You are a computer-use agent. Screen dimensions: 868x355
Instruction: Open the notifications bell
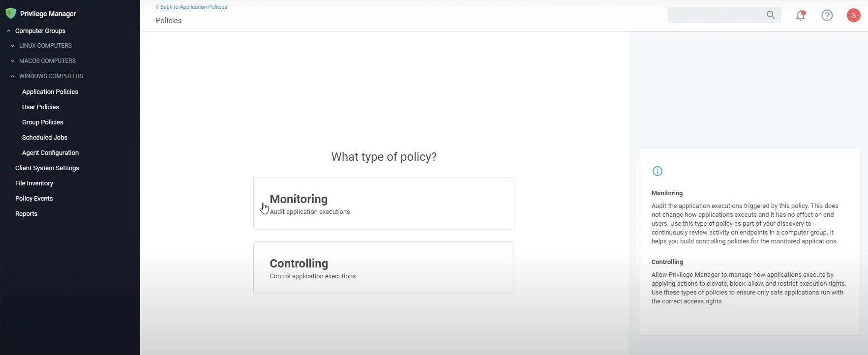[801, 15]
